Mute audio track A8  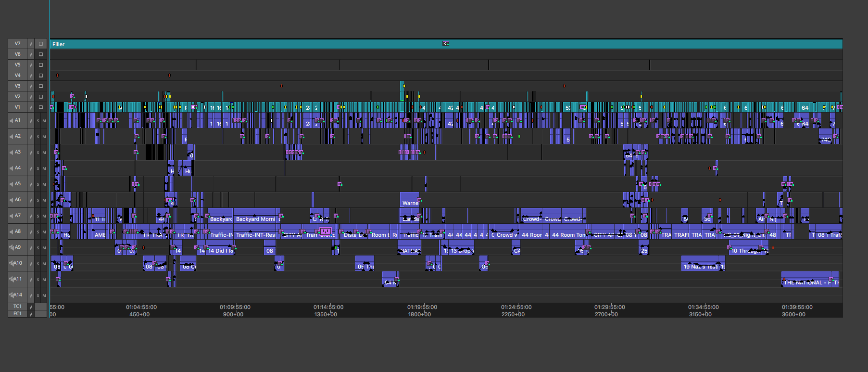point(44,232)
